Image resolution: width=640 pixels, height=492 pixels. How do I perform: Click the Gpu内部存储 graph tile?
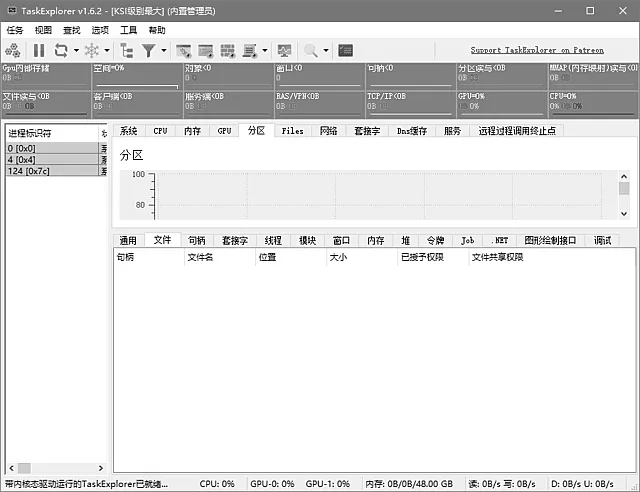coord(46,76)
